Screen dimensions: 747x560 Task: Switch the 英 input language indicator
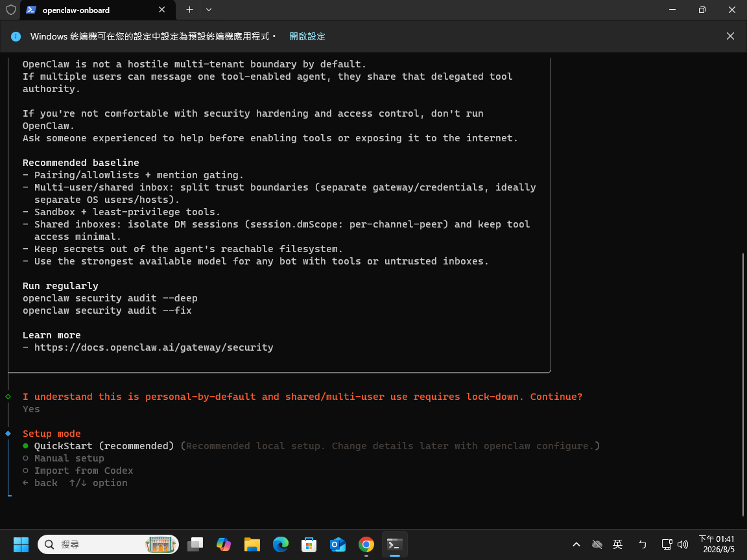pyautogui.click(x=618, y=544)
